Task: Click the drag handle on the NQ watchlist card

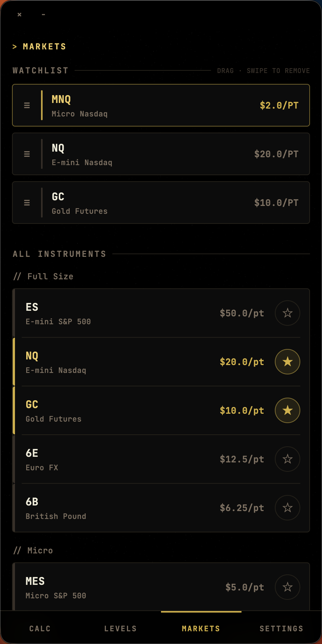Action: [27, 154]
